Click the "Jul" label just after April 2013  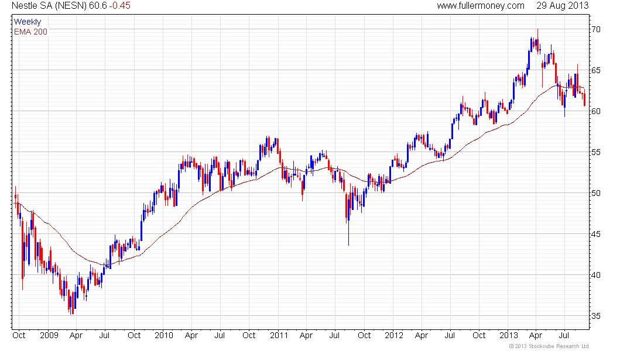pyautogui.click(x=564, y=335)
